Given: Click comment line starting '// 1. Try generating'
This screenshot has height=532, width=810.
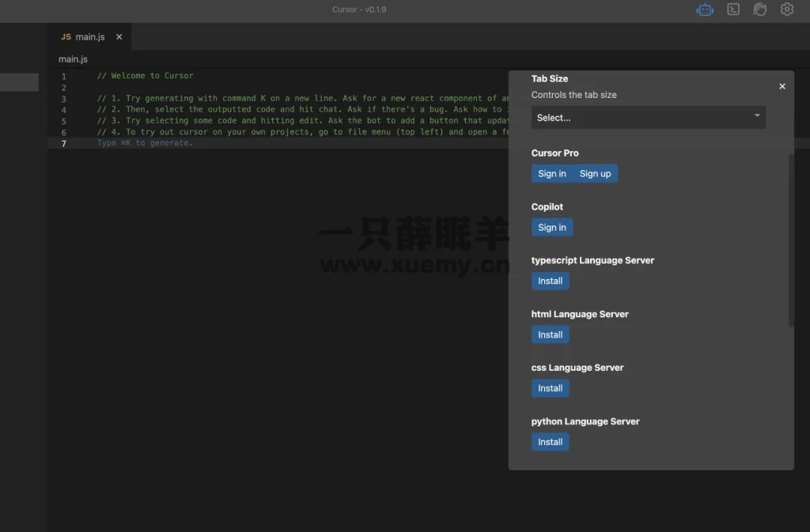Looking at the screenshot, I should pyautogui.click(x=303, y=98).
